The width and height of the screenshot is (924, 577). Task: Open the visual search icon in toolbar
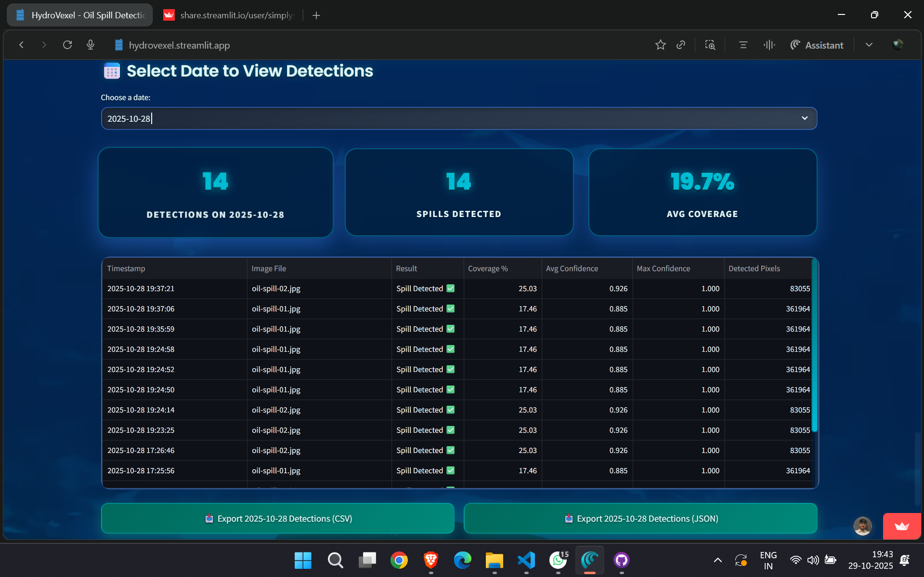click(710, 45)
